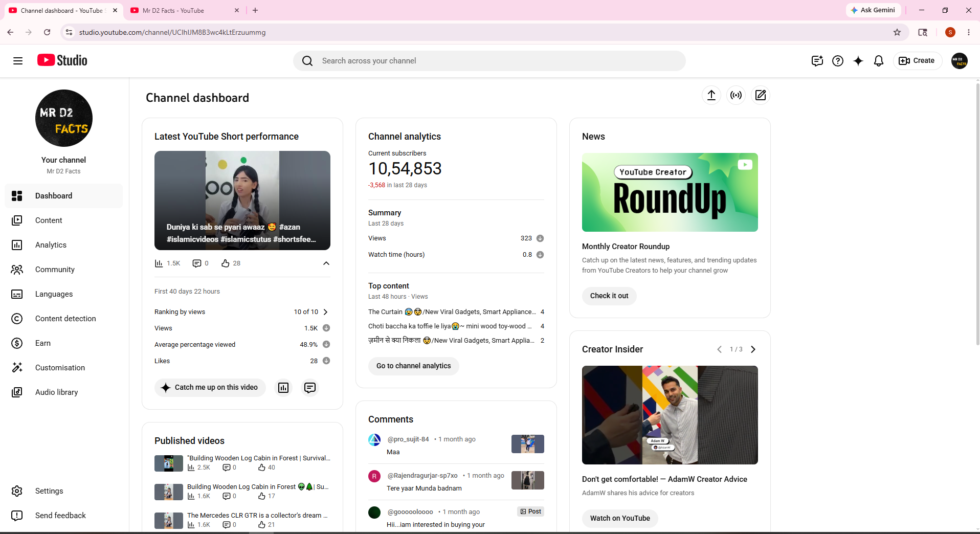Open Customisation in the sidebar
Screen dimensions: 980x534
pos(64,368)
